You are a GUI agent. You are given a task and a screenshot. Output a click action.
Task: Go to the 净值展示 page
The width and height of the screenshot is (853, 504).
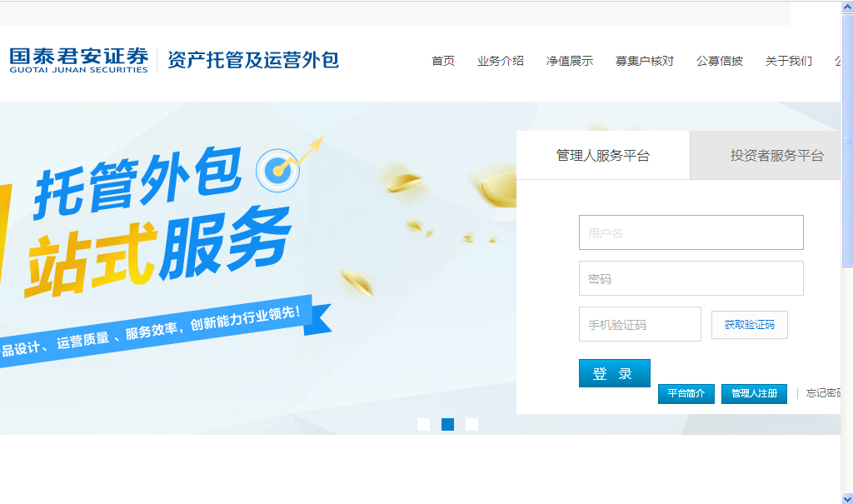click(570, 61)
